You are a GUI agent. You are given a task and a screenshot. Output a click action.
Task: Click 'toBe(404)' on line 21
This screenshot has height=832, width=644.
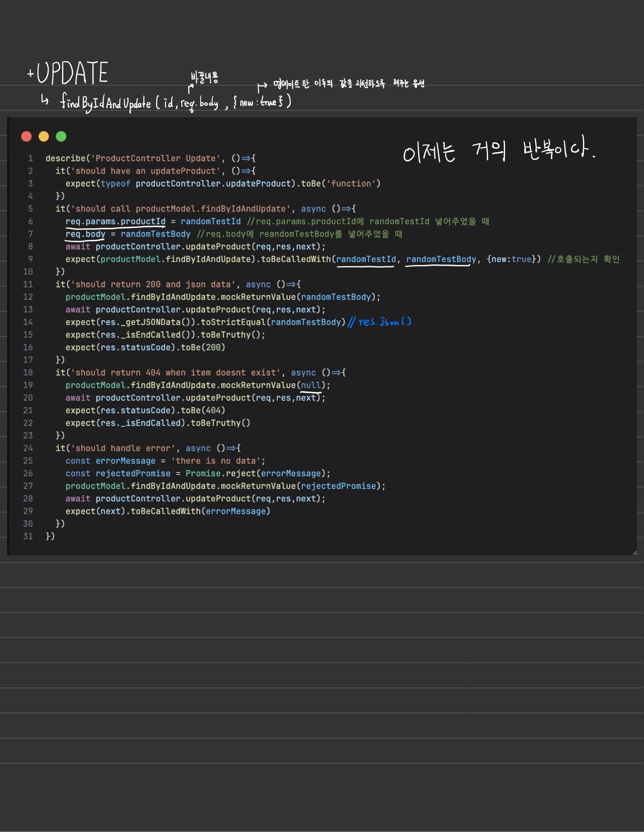point(203,410)
